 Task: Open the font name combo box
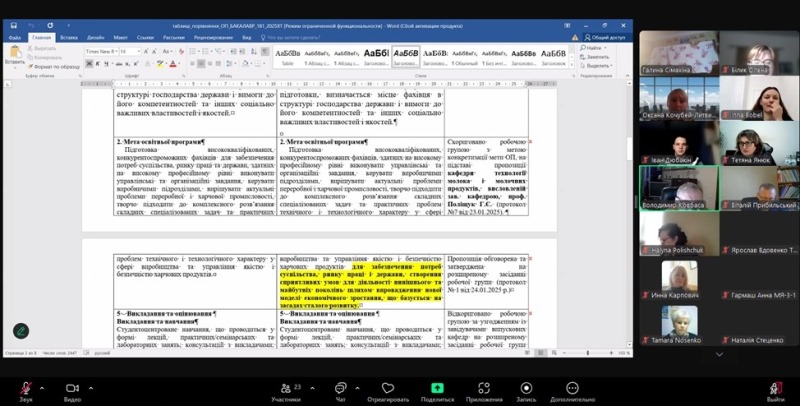100,49
